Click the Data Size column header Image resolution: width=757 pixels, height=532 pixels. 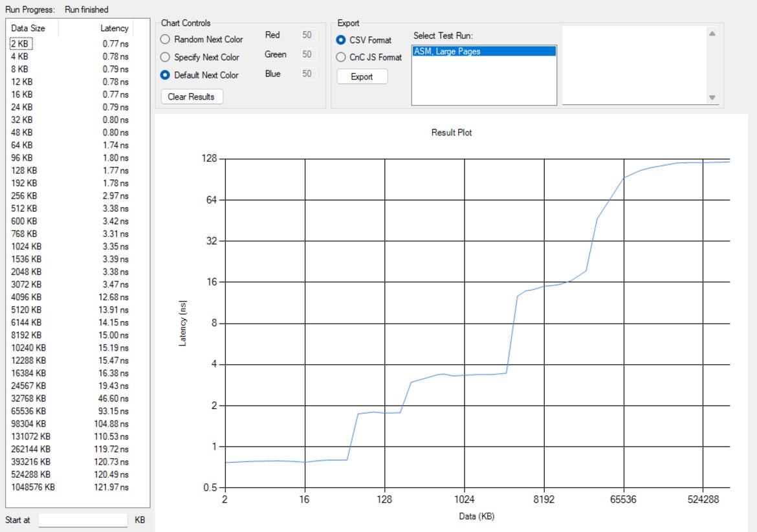[x=32, y=28]
